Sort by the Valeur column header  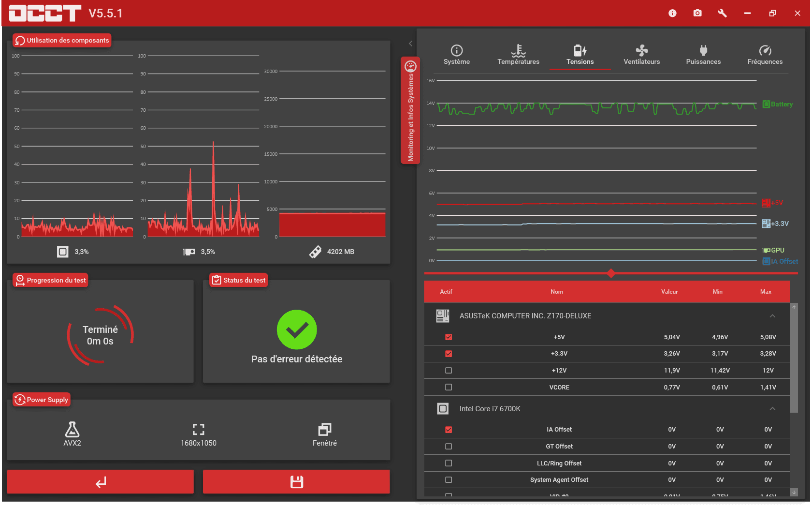pyautogui.click(x=669, y=292)
